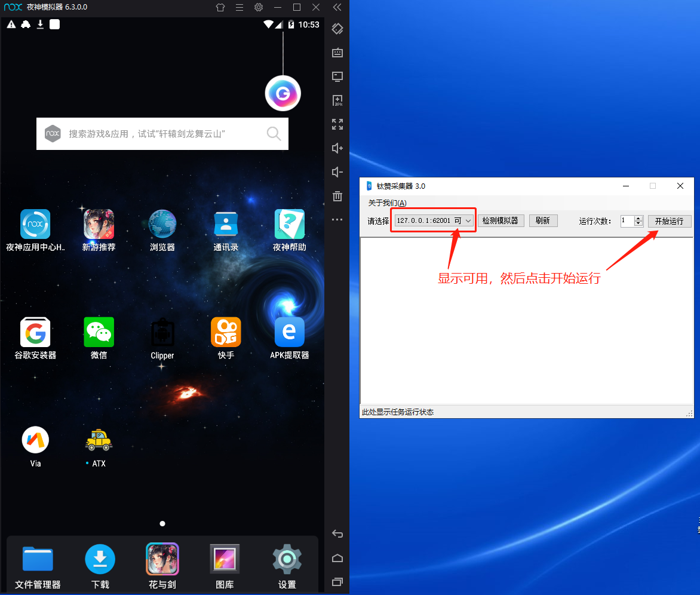700x595 pixels.
Task: Launch the ATX taxi app
Action: [x=99, y=440]
